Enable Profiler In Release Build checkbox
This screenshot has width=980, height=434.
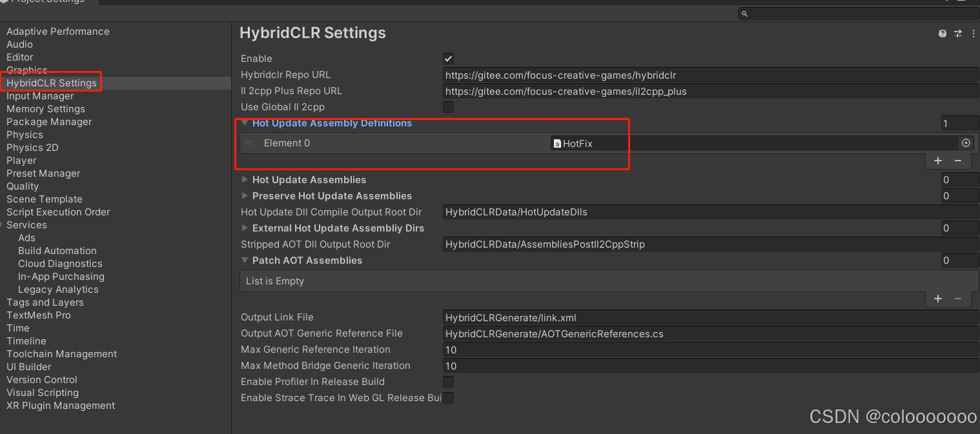point(448,382)
